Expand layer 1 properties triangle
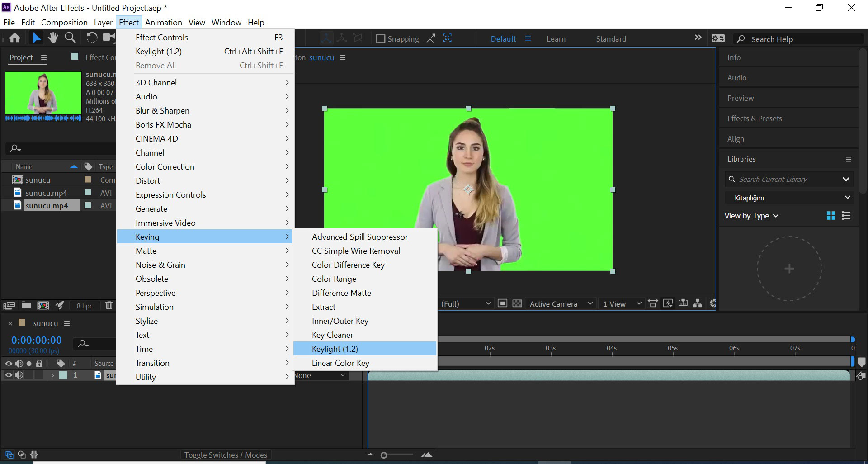The height and width of the screenshot is (464, 868). click(x=52, y=375)
